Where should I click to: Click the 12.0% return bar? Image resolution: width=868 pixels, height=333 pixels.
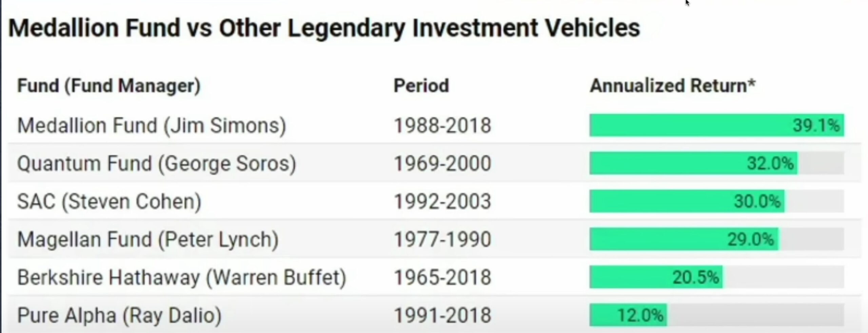click(x=628, y=315)
